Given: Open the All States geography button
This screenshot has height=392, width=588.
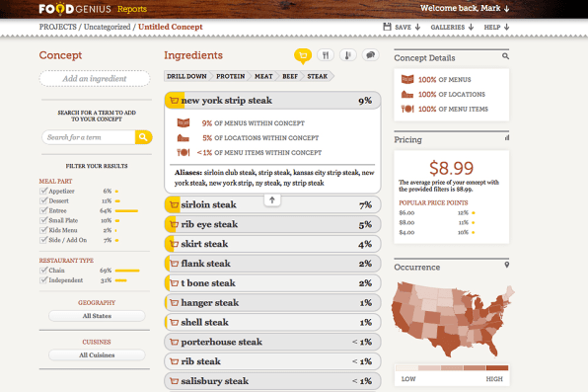Looking at the screenshot, I should tap(97, 316).
